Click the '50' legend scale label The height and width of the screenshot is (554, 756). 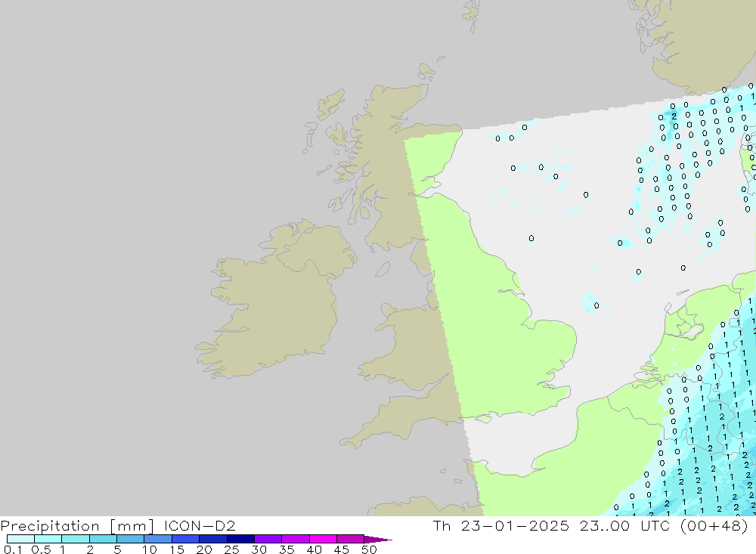(370, 549)
